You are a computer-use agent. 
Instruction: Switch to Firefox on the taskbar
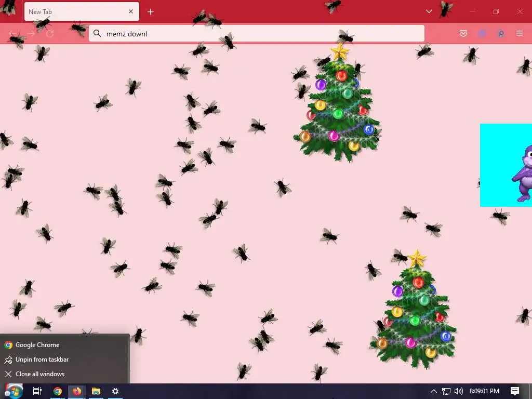tap(77, 391)
